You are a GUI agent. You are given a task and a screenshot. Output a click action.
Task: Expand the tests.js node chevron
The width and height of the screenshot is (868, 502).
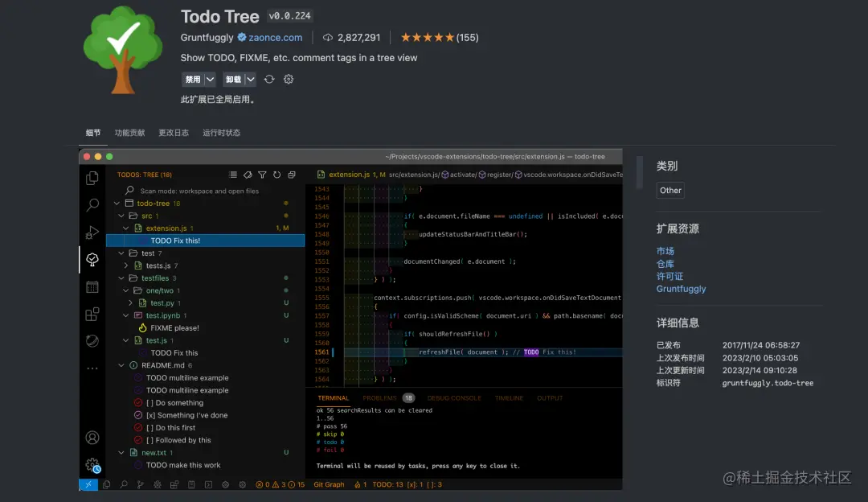click(x=126, y=265)
